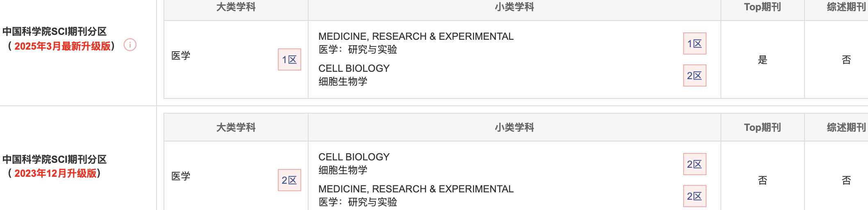The width and height of the screenshot is (868, 210).
Task: Click the 医学：研究与实验 text in the 2025 table
Action: click(358, 50)
